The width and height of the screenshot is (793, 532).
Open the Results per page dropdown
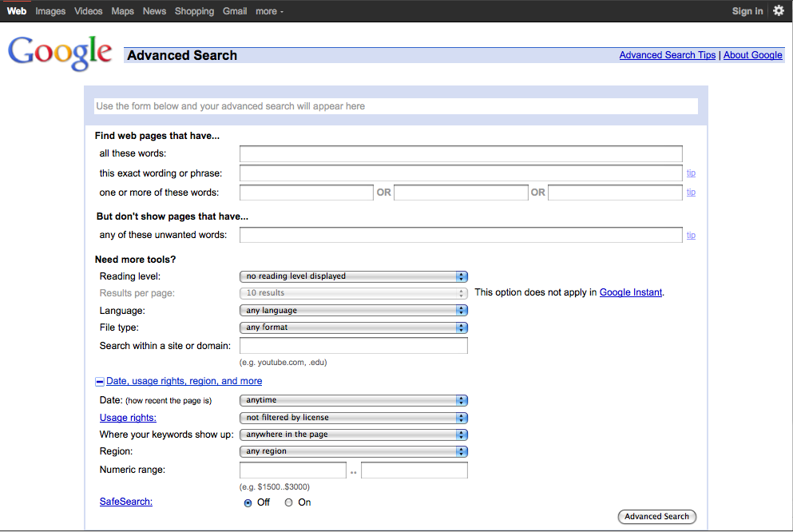tap(354, 293)
